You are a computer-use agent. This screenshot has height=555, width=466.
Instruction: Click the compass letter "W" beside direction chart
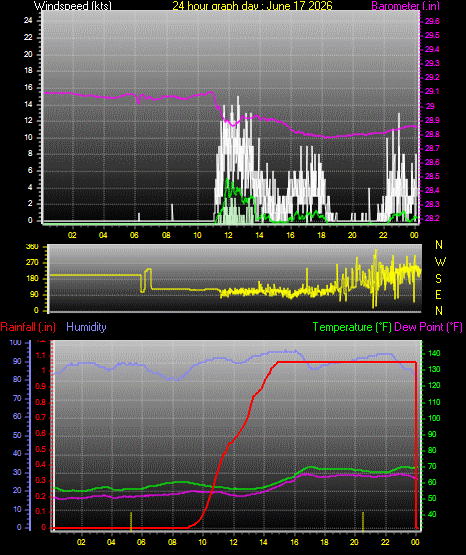[440, 262]
